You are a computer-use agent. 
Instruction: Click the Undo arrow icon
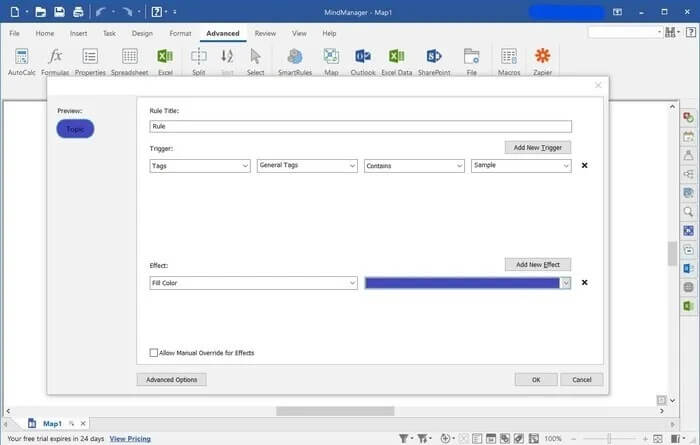click(x=101, y=12)
